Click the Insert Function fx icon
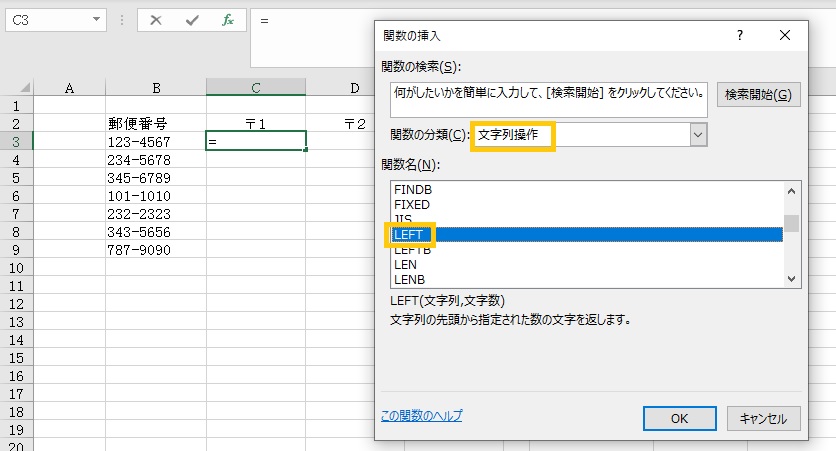 (228, 20)
